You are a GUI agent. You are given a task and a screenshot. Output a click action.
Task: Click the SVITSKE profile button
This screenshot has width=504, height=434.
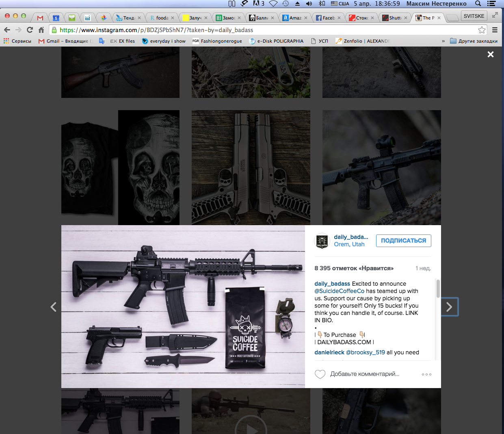pyautogui.click(x=474, y=16)
